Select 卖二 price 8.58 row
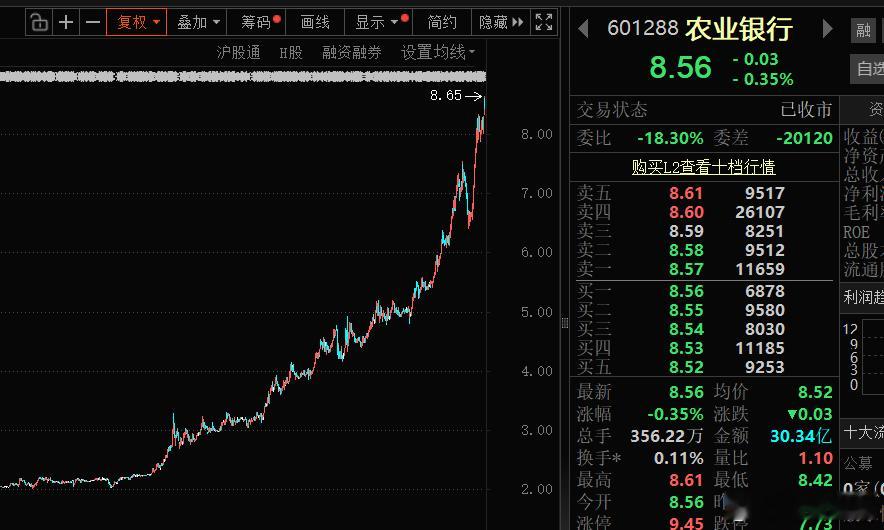The width and height of the screenshot is (884, 530). [704, 250]
